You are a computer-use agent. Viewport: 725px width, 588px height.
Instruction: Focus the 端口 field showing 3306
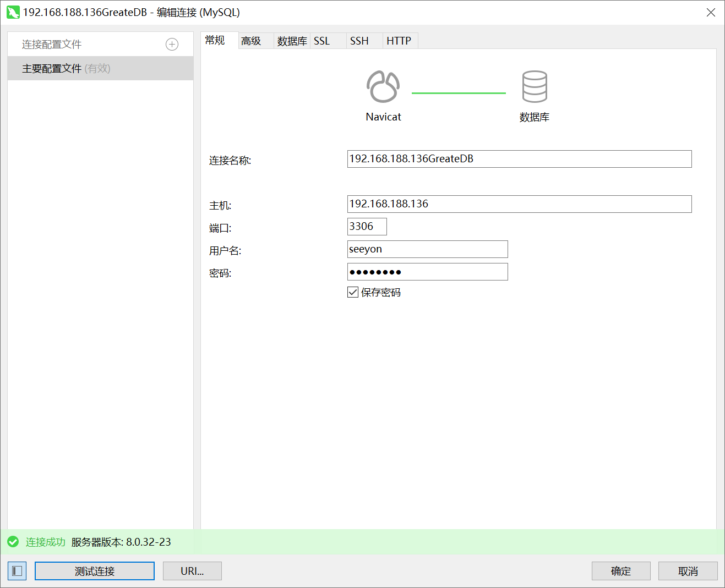click(x=367, y=227)
